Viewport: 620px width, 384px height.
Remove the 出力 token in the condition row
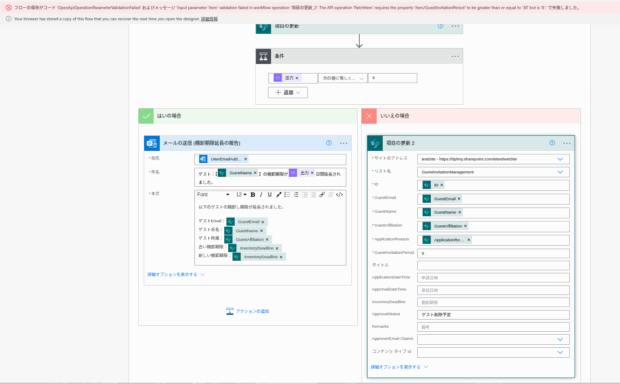(297, 78)
